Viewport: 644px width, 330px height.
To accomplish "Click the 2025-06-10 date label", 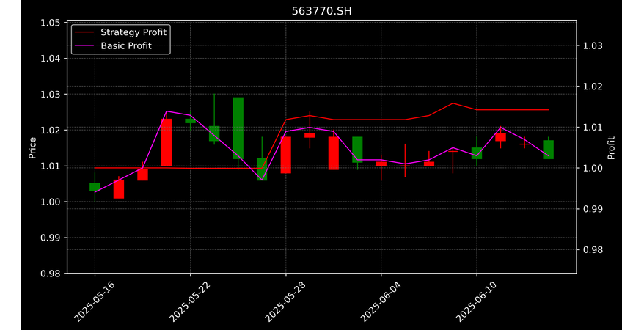I will tap(476, 301).
